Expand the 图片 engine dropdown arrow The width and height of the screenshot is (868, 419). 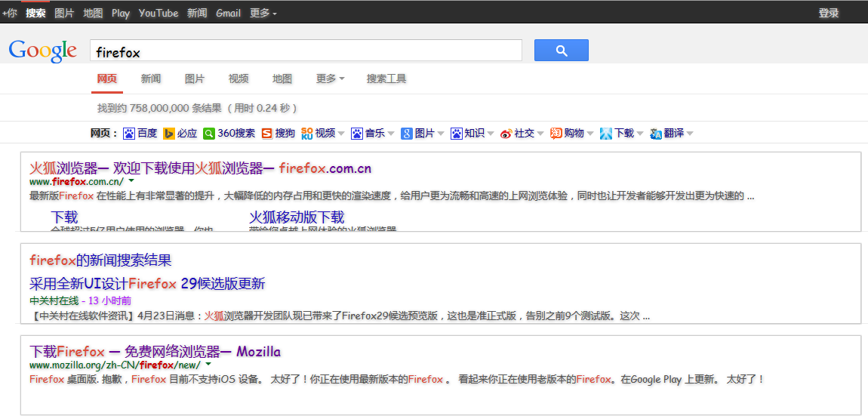tap(441, 134)
